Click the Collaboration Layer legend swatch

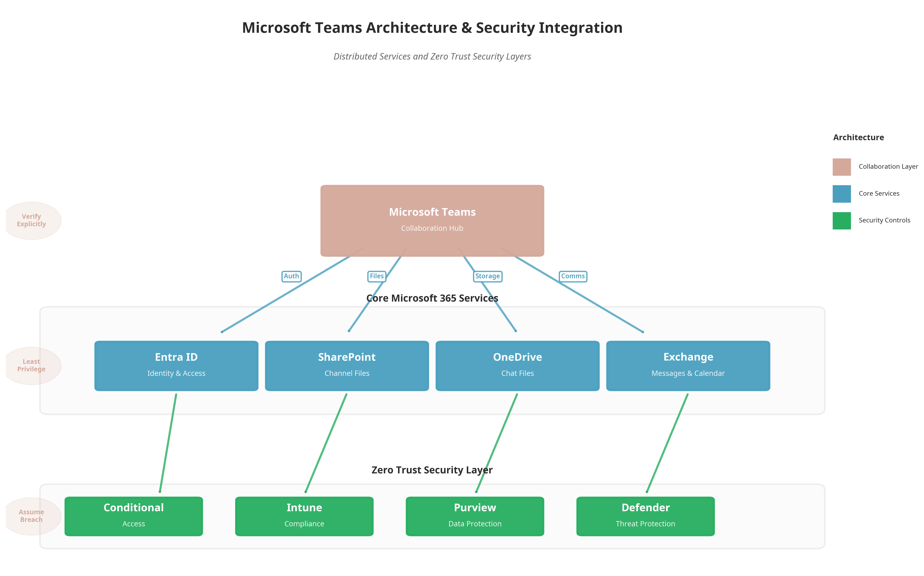841,167
